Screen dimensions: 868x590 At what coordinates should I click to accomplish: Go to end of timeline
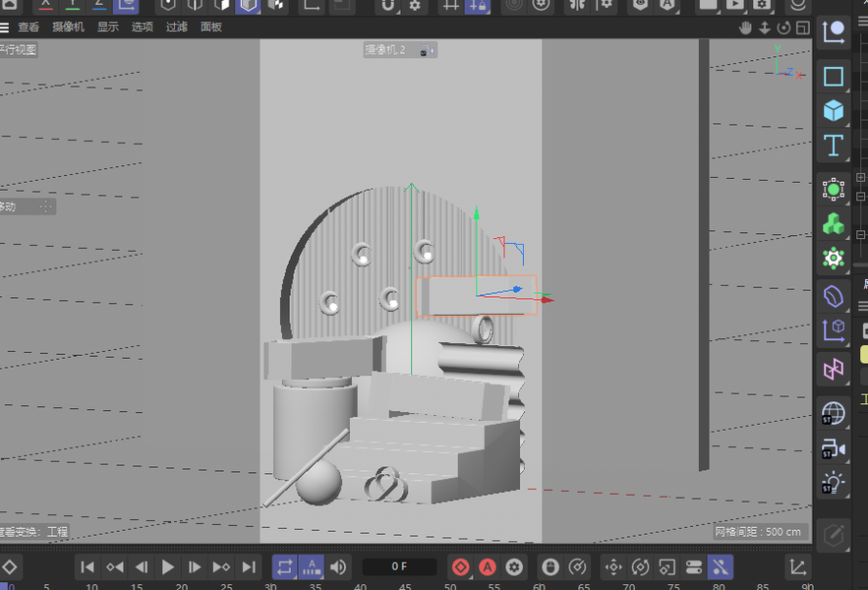(x=249, y=567)
